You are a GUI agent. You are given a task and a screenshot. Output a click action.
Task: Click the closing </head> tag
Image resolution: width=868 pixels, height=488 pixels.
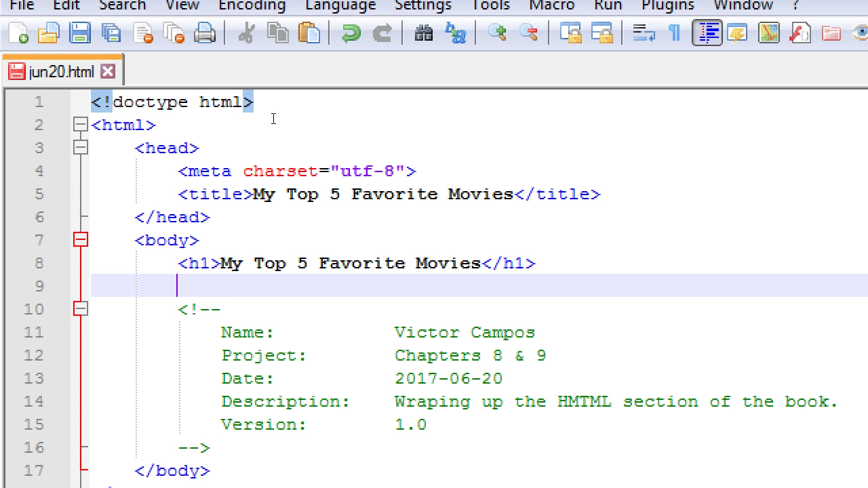(x=172, y=217)
